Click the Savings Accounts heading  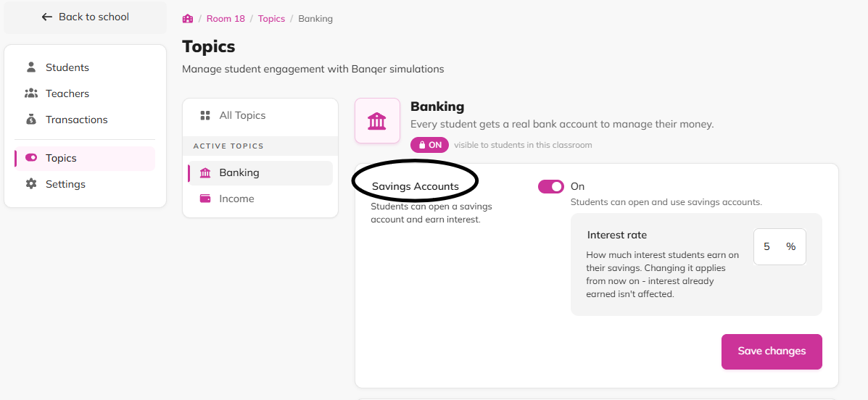[x=416, y=186]
